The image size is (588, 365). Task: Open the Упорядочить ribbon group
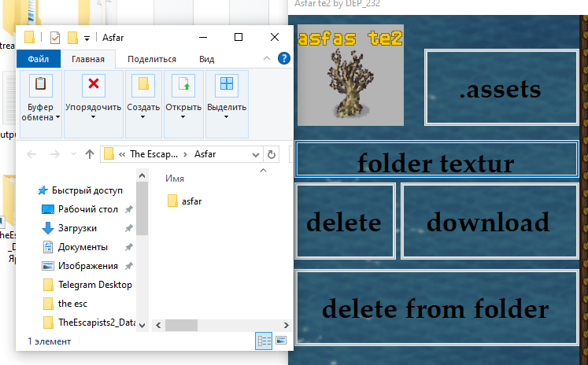pos(94,104)
